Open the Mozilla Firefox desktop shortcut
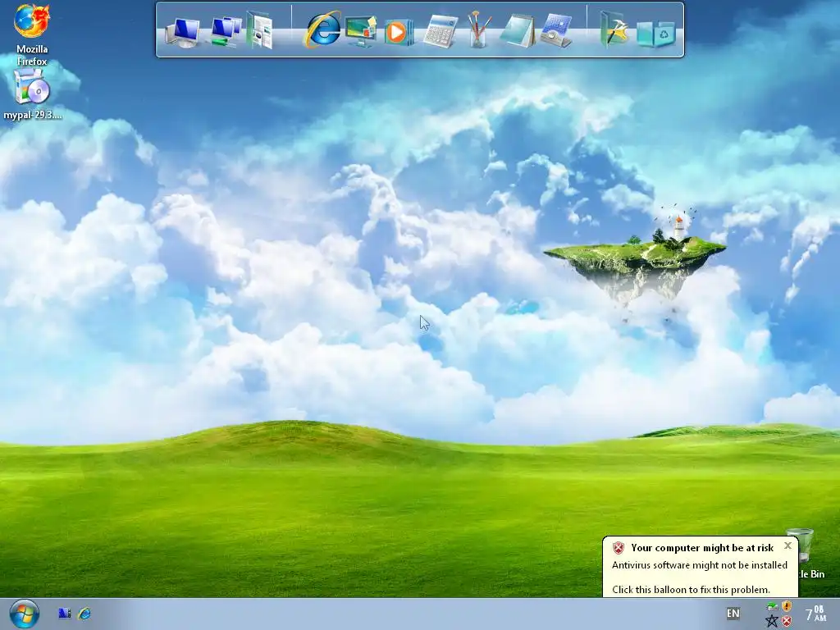This screenshot has height=630, width=840. tap(32, 34)
